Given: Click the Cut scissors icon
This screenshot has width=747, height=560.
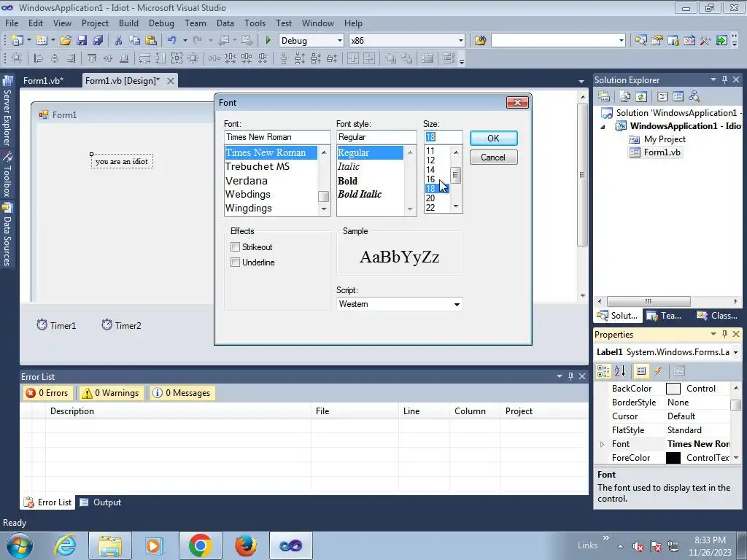Looking at the screenshot, I should point(119,41).
